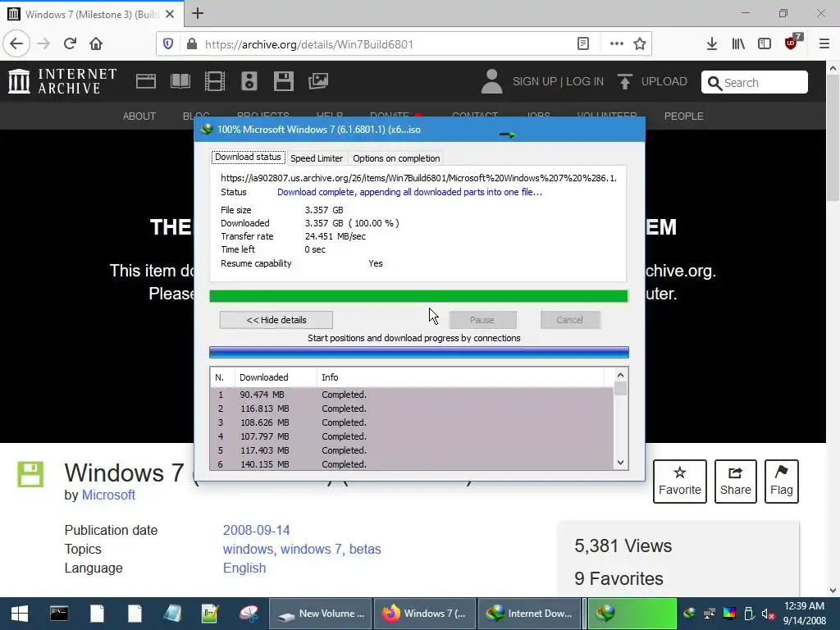Screen dimensions: 840x630
Task: Bookmark this page with the star
Action: [x=640, y=44]
